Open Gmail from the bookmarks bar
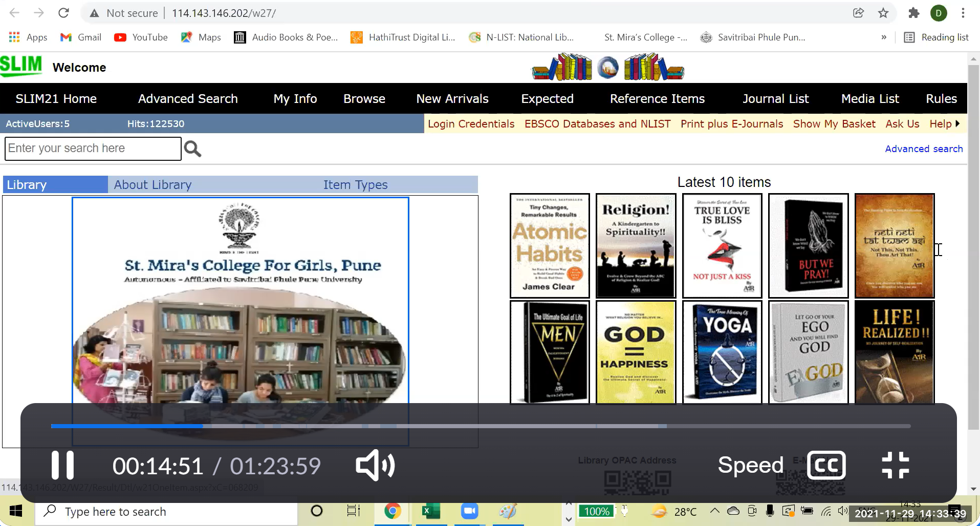The height and width of the screenshot is (526, 980). pyautogui.click(x=80, y=37)
